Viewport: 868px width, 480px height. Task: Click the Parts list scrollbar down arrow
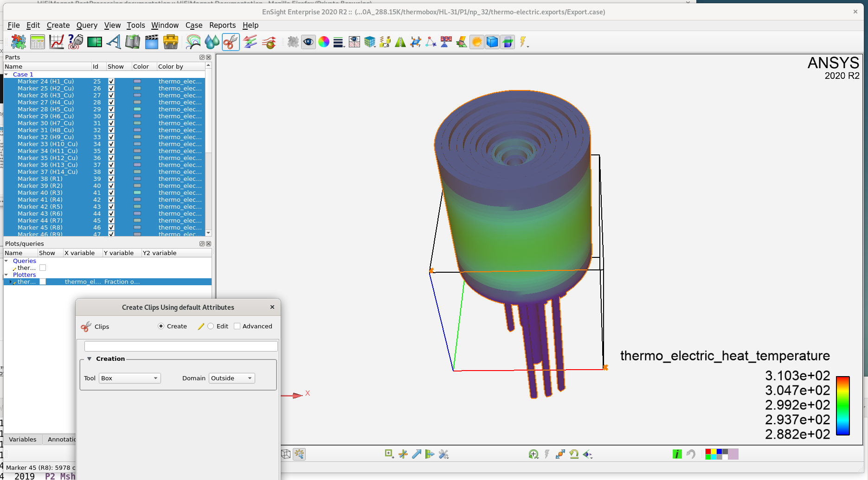coord(208,233)
